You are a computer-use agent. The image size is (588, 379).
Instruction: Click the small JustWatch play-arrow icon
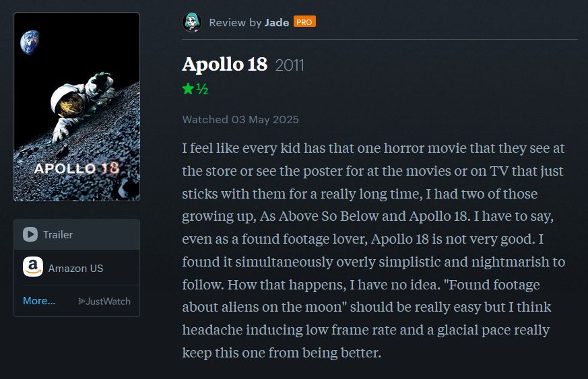pos(82,301)
